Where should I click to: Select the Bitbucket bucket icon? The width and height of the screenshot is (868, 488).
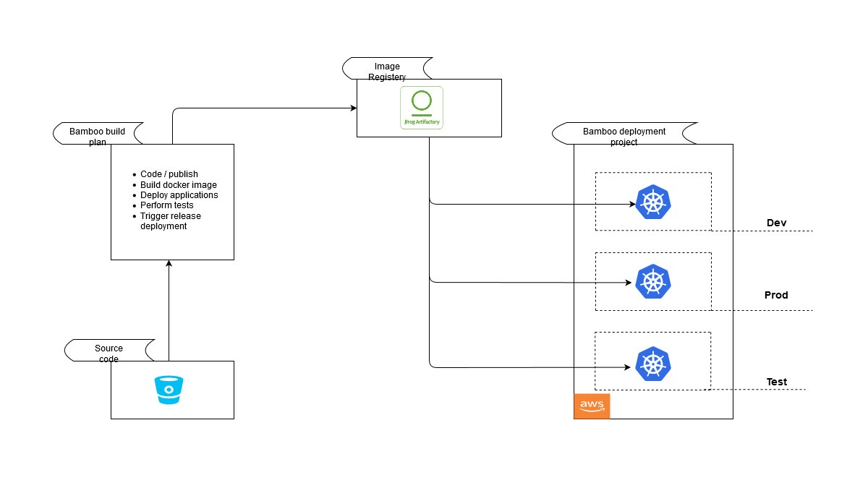tap(169, 390)
